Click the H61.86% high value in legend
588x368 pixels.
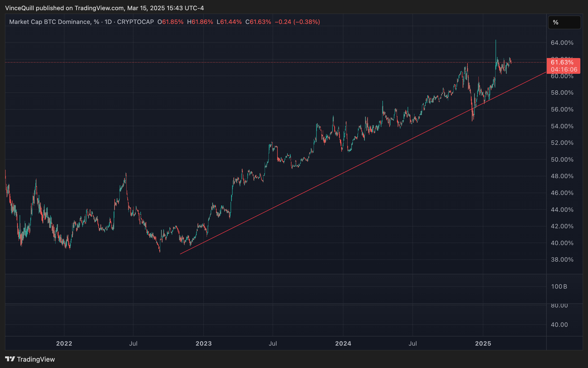click(x=200, y=22)
